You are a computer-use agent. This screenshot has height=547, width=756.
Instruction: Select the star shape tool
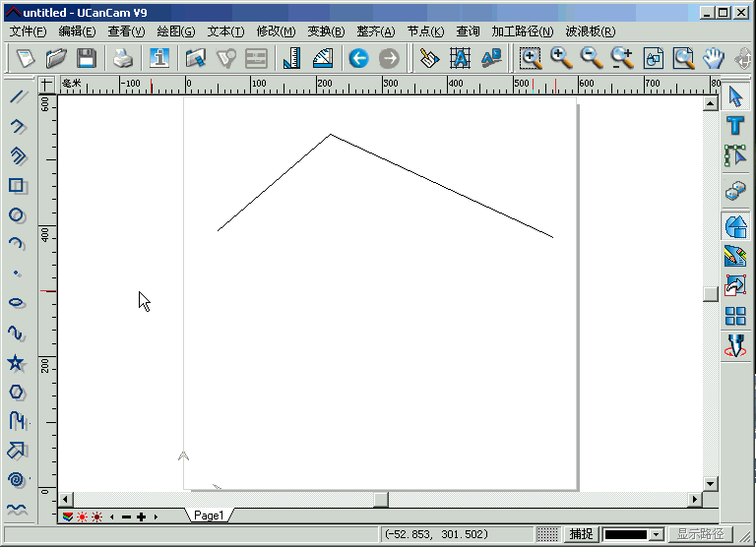16,363
